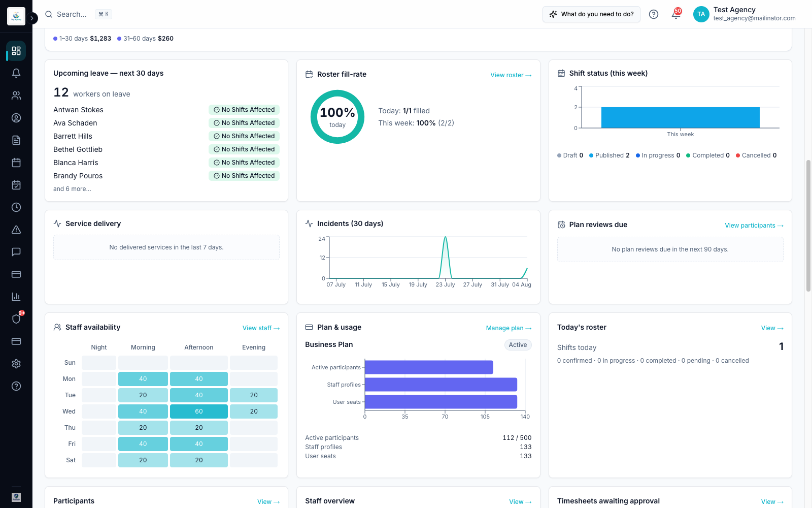Open the settings gear icon in sidebar
Screen dimensions: 812x508
16,364
